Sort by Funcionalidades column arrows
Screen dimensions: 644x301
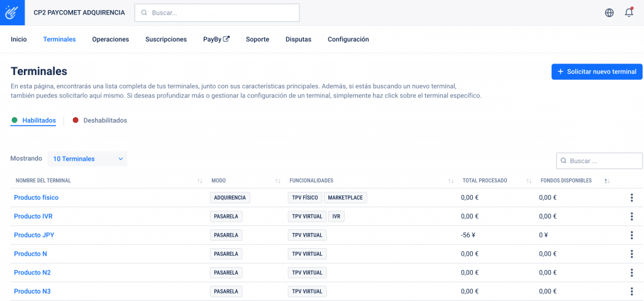451,181
